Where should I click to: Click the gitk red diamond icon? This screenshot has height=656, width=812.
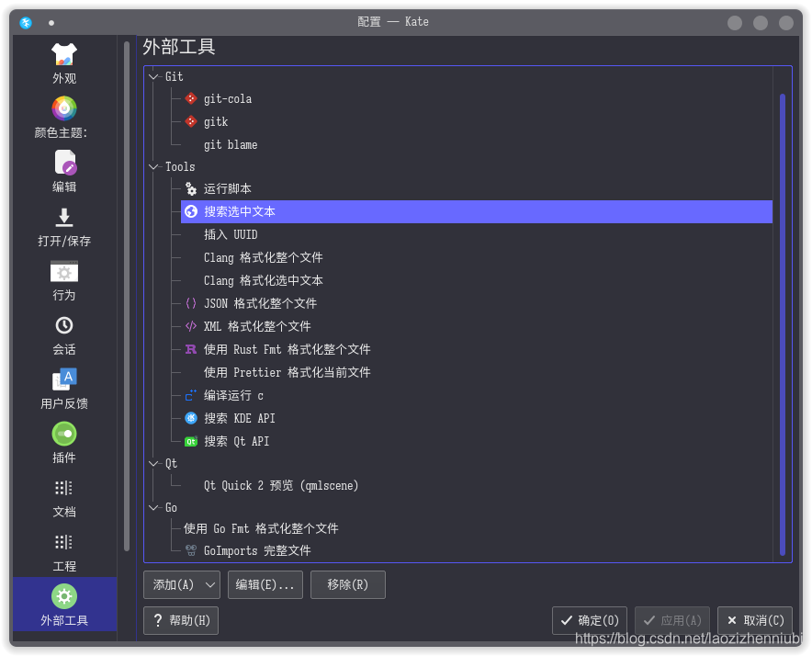[x=191, y=121]
